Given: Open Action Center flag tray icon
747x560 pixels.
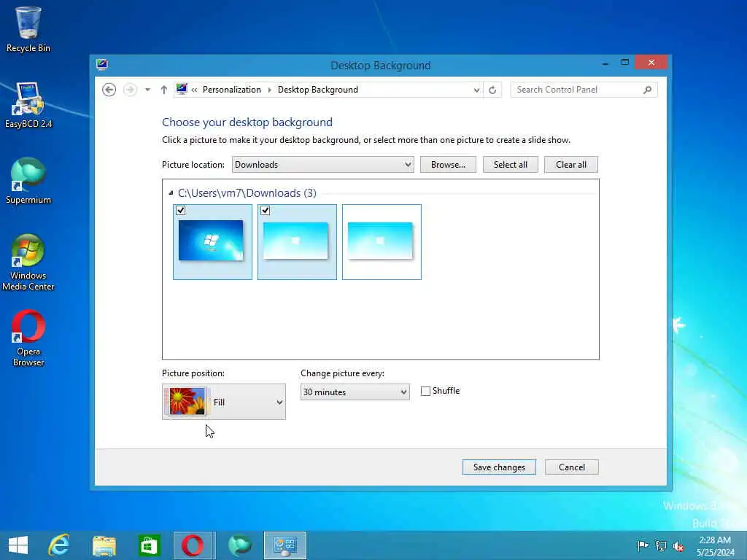Looking at the screenshot, I should click(643, 545).
